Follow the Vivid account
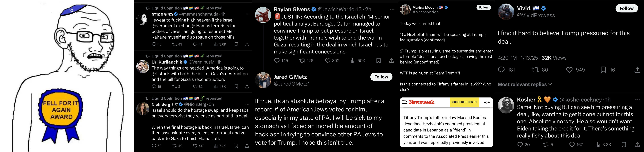 pyautogui.click(x=626, y=8)
